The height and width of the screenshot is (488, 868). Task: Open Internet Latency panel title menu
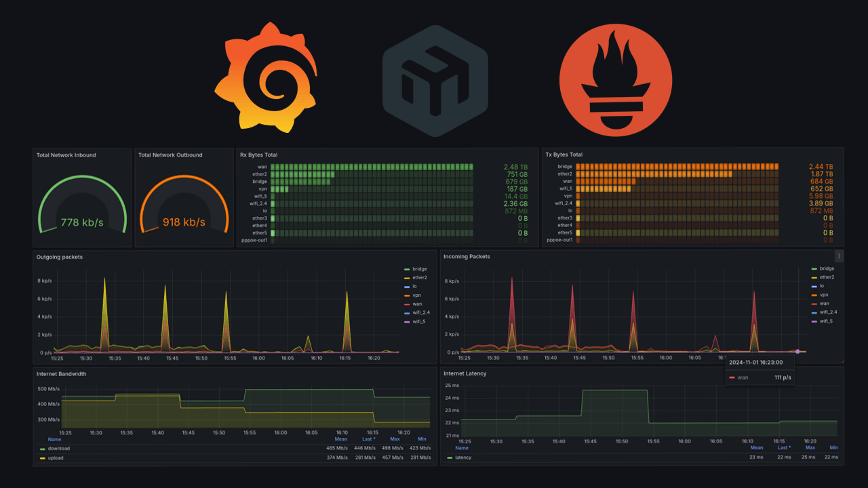(x=465, y=373)
